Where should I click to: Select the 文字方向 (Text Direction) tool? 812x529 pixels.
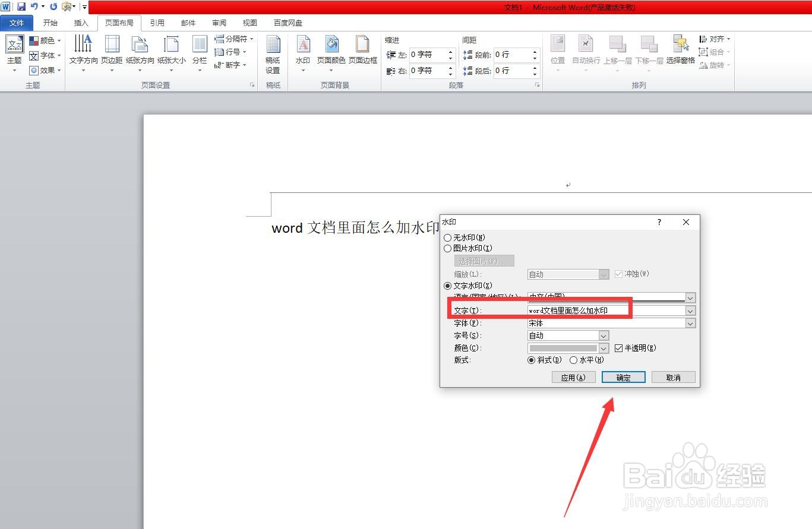coord(83,52)
